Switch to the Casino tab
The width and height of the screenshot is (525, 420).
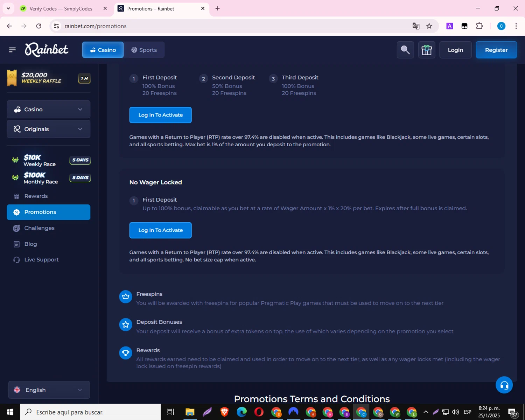[103, 50]
